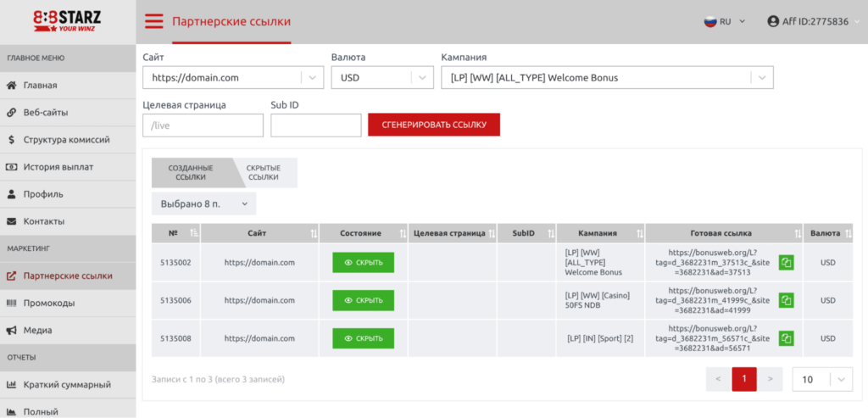Image resolution: width=868 pixels, height=418 pixels.
Task: Sort table by Сайт column
Action: coord(314,234)
